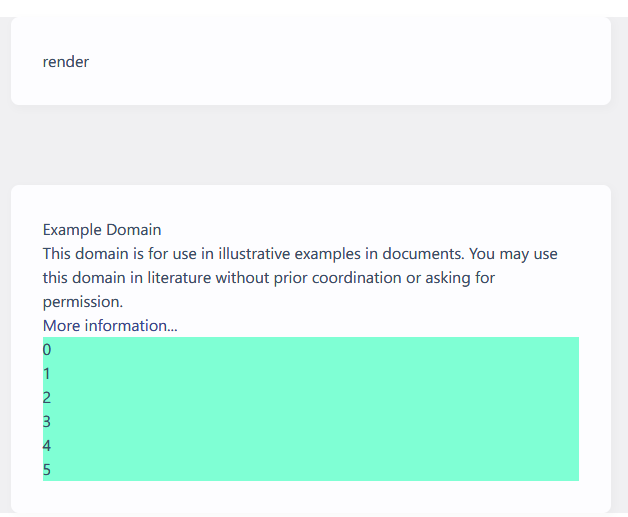Click the row labeled 3 in the green list
The width and height of the screenshot is (628, 517).
311,421
